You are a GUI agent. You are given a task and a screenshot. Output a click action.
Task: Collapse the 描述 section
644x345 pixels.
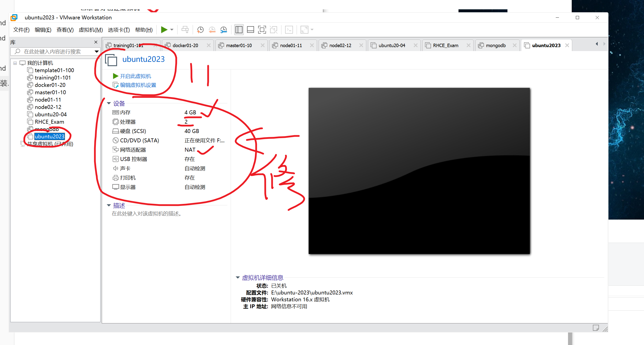[109, 205]
